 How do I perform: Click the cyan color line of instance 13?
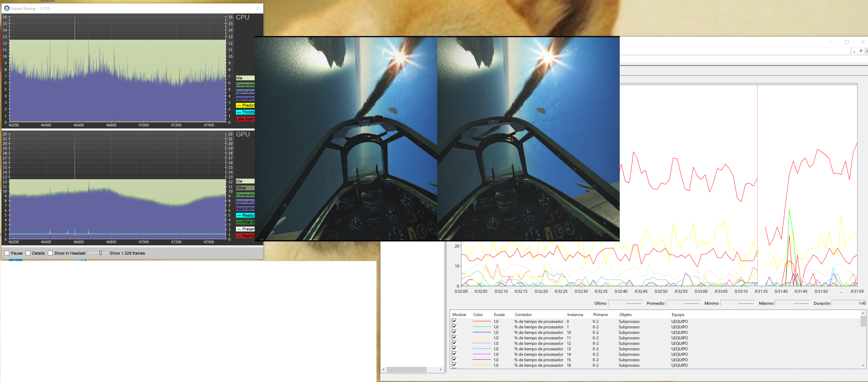coord(481,349)
